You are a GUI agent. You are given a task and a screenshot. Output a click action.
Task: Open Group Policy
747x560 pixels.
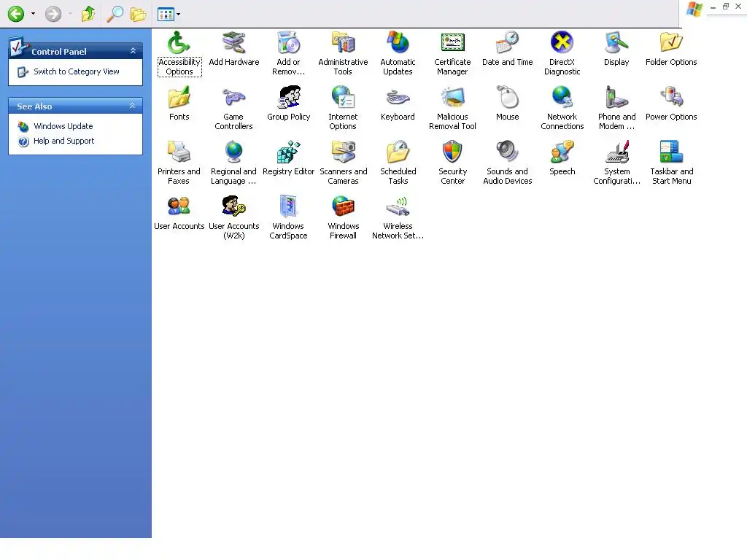(x=289, y=104)
